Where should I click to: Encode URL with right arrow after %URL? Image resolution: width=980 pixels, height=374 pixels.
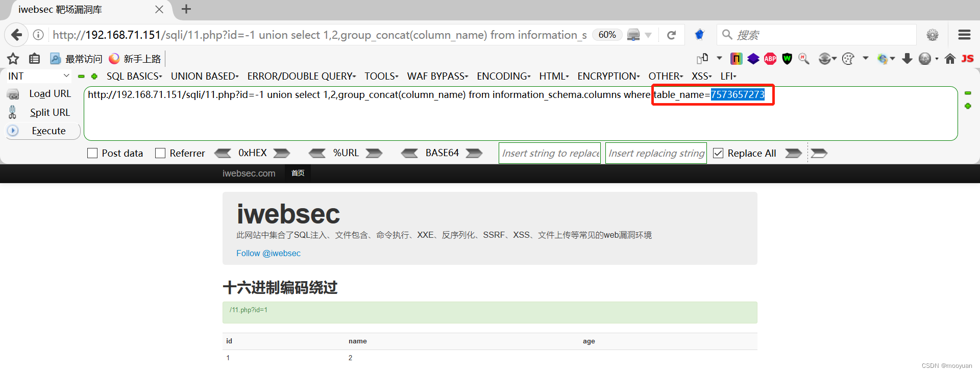click(x=374, y=153)
